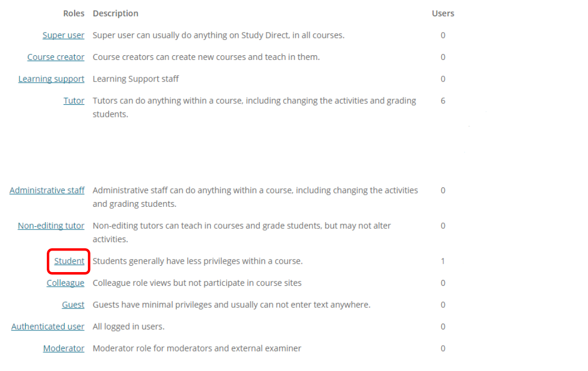This screenshot has height=371, width=588.
Task: Click the Description column header
Action: (116, 14)
